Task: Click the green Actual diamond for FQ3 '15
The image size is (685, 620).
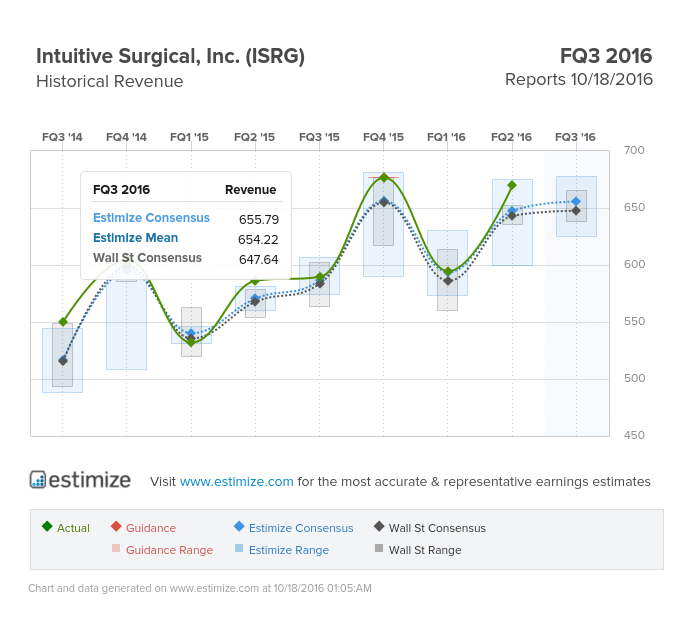Action: [320, 277]
